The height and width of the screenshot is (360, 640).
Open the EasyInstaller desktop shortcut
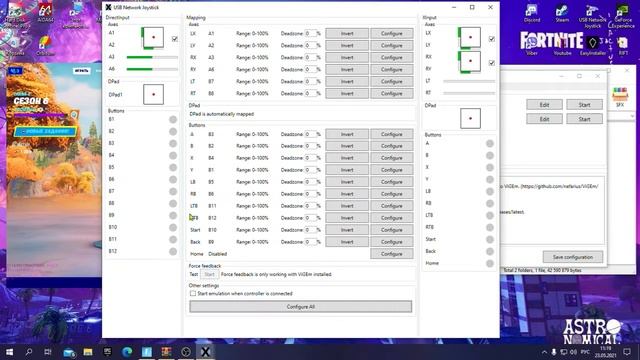tap(593, 45)
